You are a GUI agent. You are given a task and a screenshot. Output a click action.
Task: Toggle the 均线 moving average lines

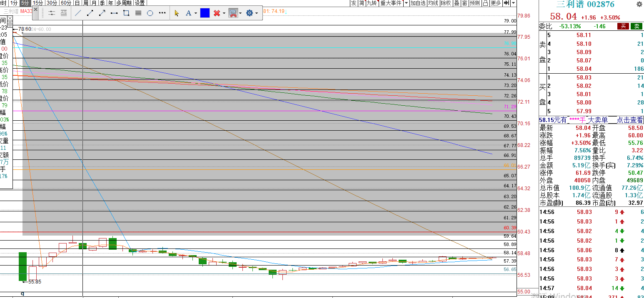tap(433, 3)
